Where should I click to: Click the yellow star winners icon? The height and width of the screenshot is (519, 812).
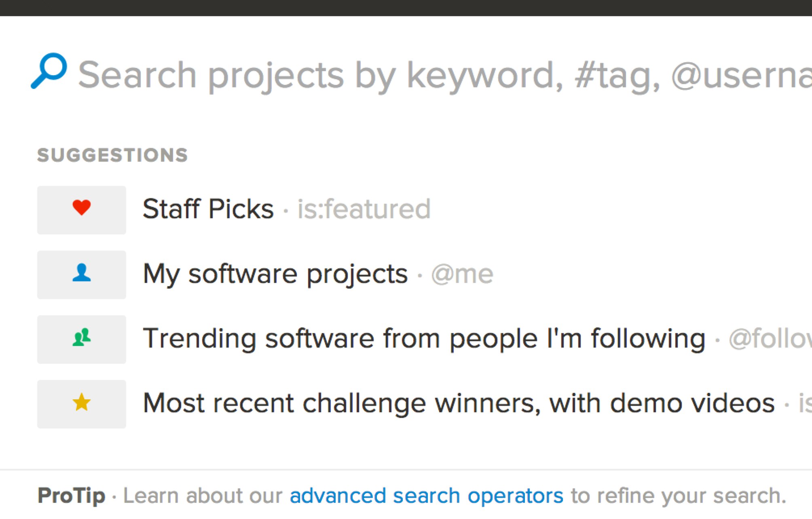click(82, 403)
